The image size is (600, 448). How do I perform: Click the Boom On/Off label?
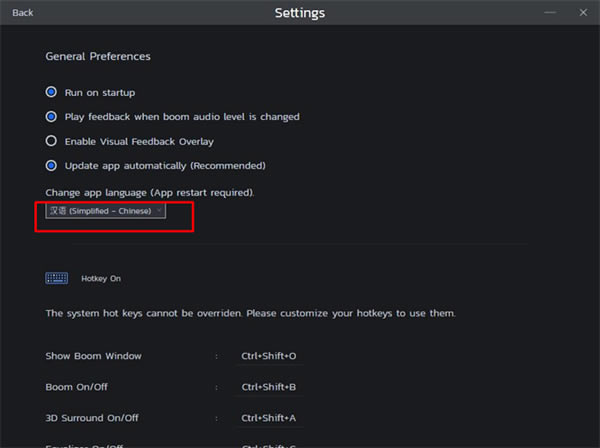click(78, 386)
